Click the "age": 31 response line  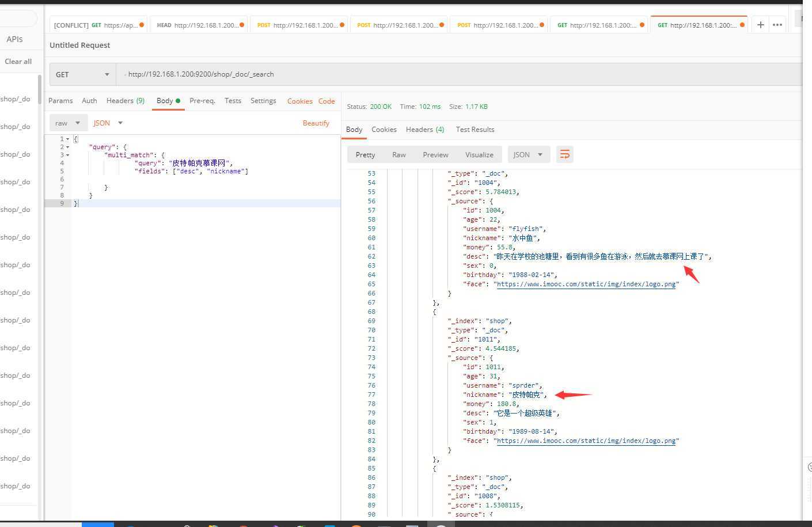482,376
